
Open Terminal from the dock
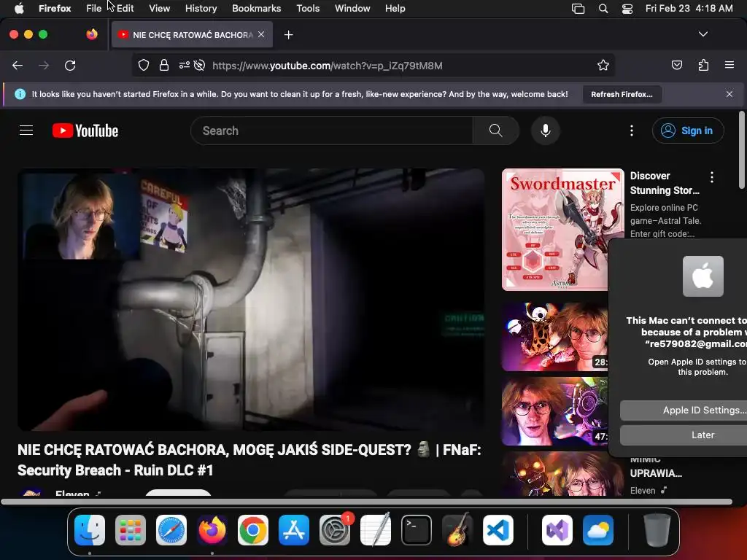click(417, 530)
